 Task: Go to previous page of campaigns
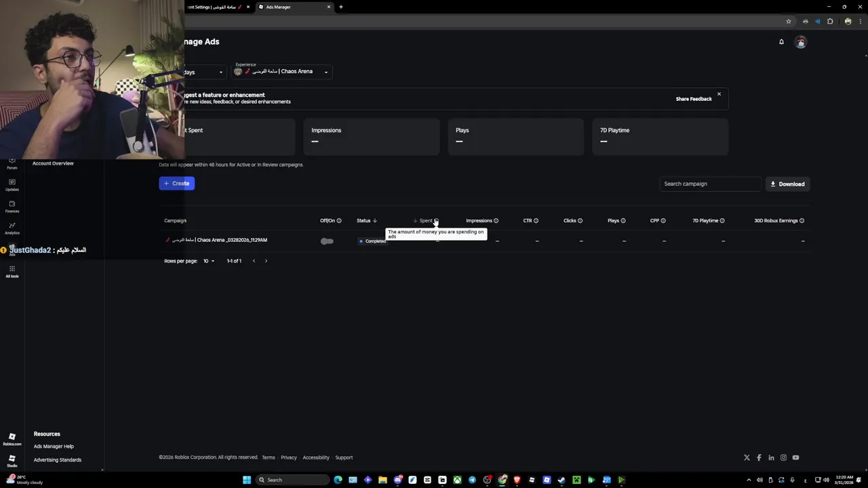pos(254,261)
